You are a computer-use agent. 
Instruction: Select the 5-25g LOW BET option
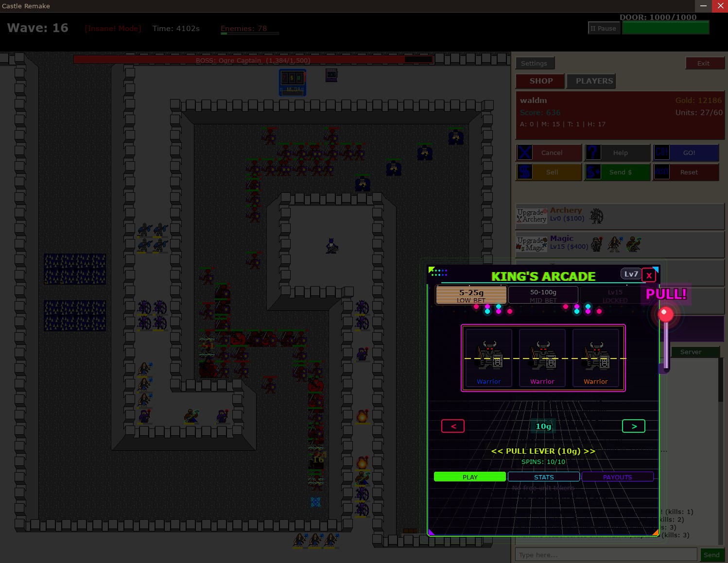click(x=471, y=295)
